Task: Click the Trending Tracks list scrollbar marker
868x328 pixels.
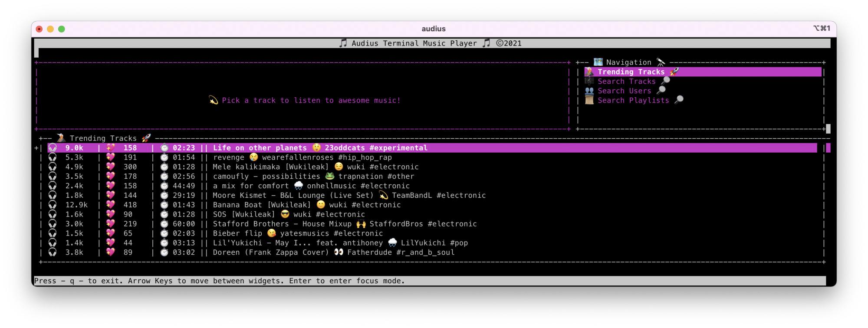Action: tap(828, 148)
